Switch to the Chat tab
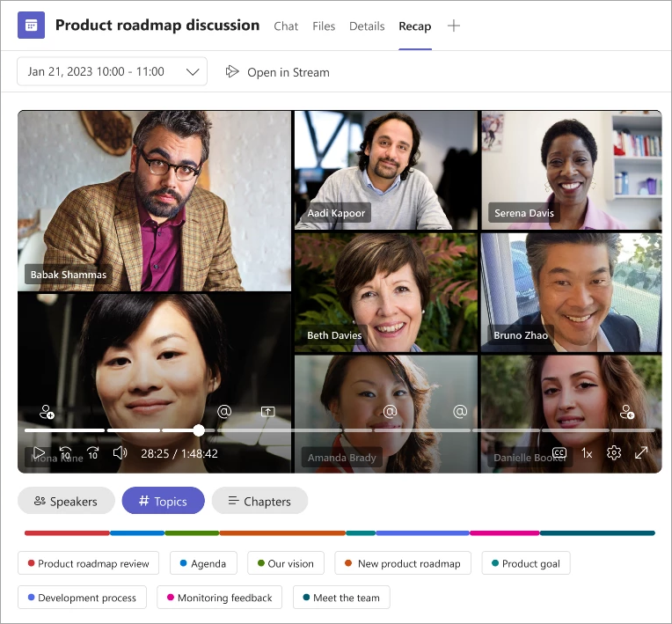 (286, 26)
